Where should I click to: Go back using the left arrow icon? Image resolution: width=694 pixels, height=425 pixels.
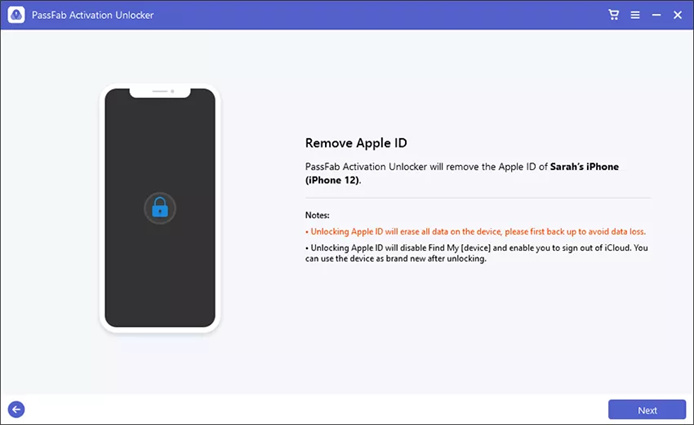click(x=16, y=409)
